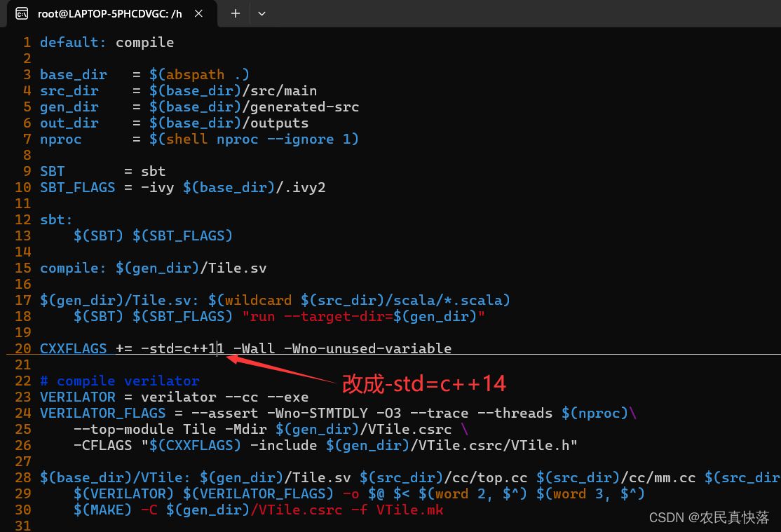Select the root@LAPTOP-5PHCDVGC tab
This screenshot has width=781, height=532.
click(109, 13)
